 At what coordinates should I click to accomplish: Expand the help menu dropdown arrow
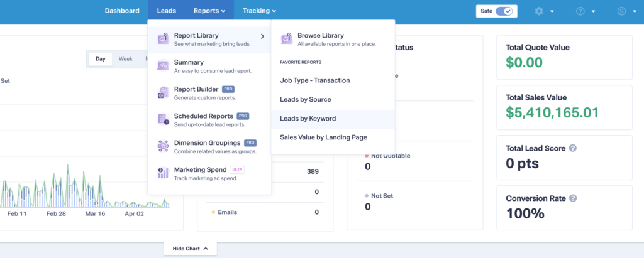594,11
